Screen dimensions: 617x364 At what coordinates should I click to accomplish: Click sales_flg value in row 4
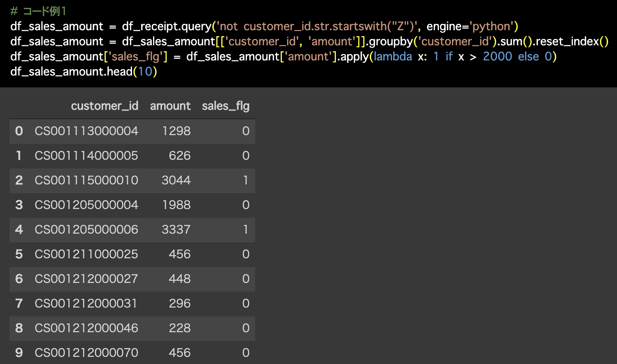(246, 230)
